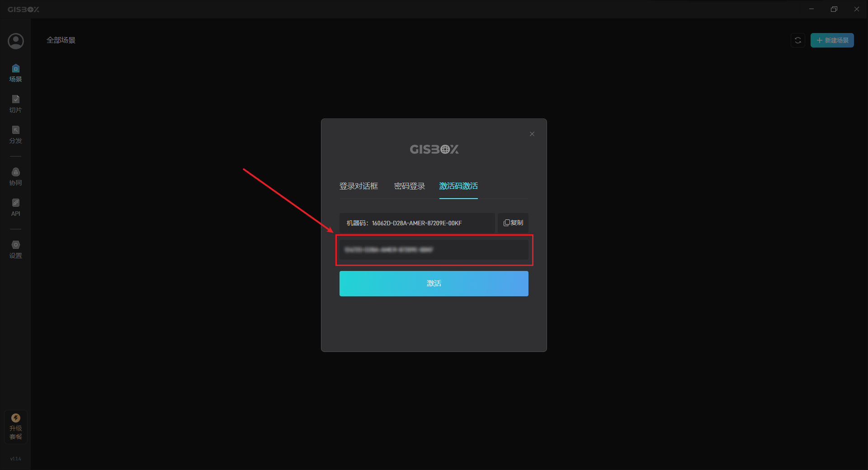Open the 切片 sidebar item
This screenshot has height=470, width=868.
click(16, 104)
